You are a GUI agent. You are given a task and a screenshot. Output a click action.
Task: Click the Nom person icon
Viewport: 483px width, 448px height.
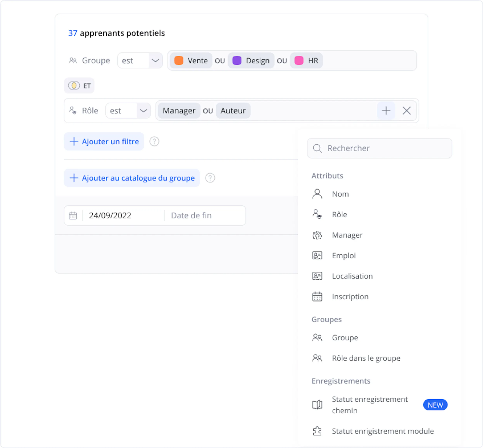(317, 194)
